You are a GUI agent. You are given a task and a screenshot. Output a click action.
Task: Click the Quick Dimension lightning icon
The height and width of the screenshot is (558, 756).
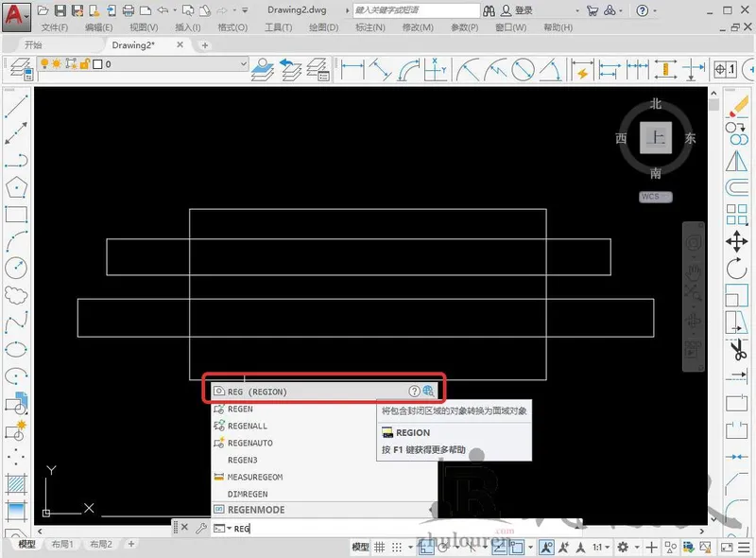pyautogui.click(x=582, y=70)
